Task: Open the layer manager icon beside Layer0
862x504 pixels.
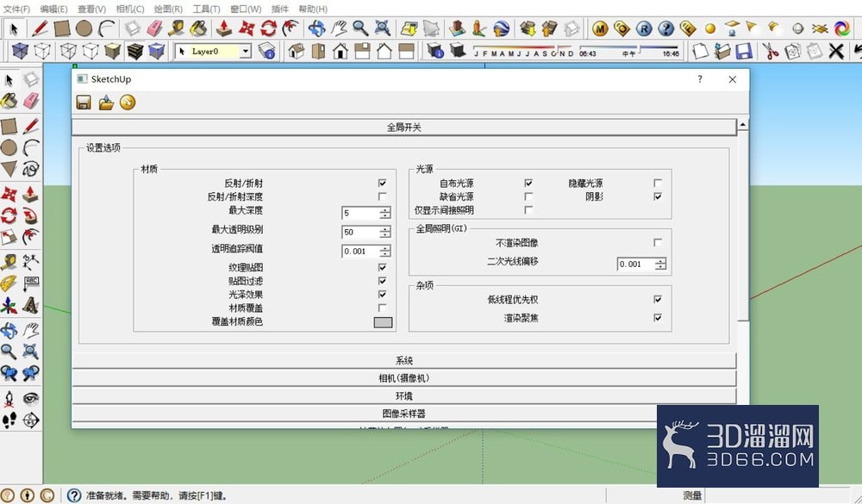Action: [266, 51]
